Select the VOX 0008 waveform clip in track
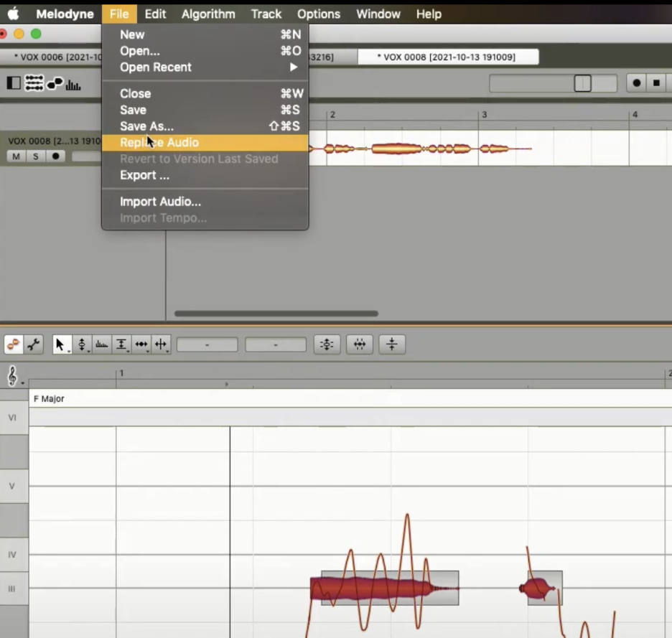 (x=420, y=149)
